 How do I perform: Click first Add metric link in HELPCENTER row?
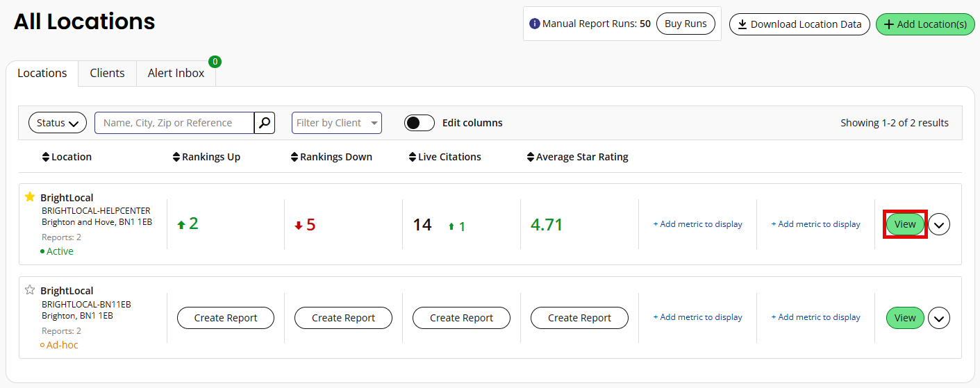697,224
